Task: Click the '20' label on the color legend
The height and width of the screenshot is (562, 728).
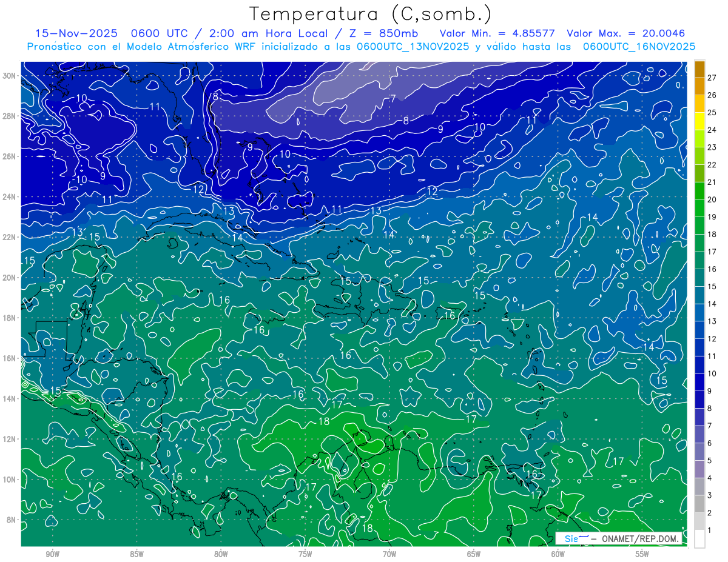Action: pos(712,199)
